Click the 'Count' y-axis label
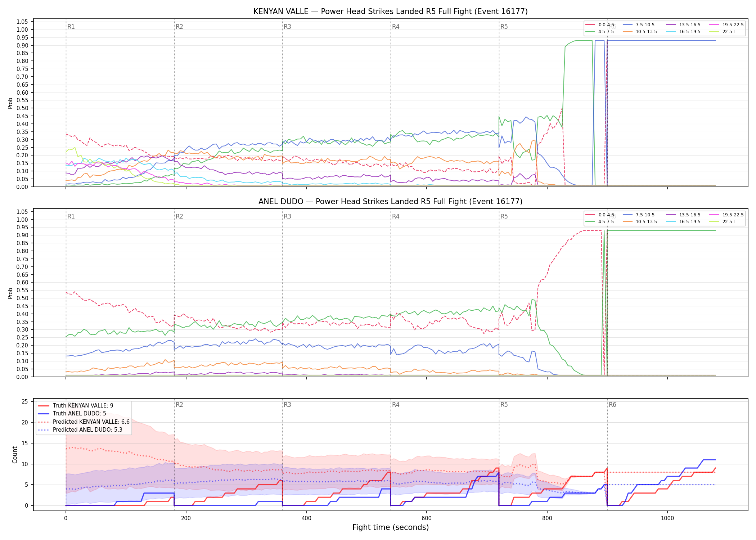Screen dimensions: 756x540 point(15,455)
